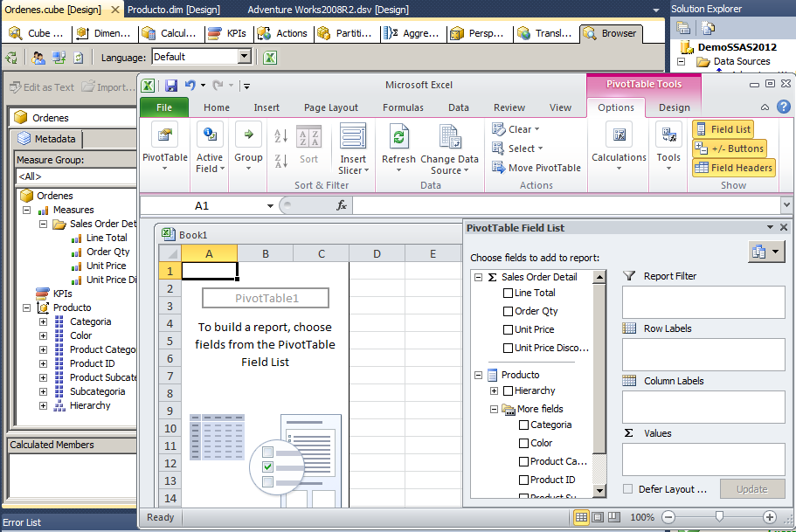Enable the Defer Layout Update checkbox

click(627, 489)
